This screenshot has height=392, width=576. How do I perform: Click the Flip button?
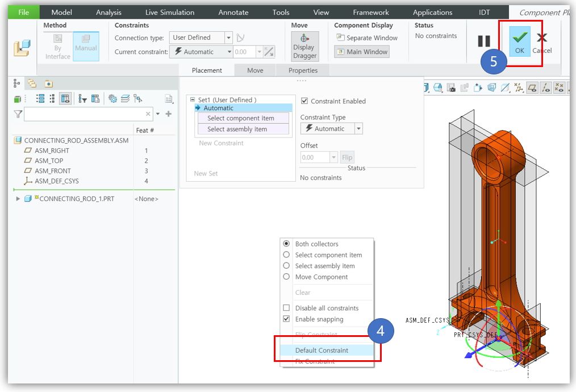pyautogui.click(x=347, y=157)
